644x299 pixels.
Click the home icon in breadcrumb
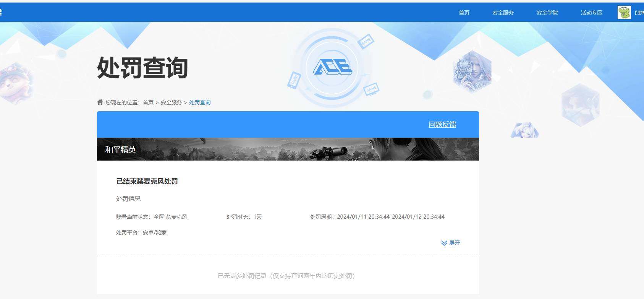pyautogui.click(x=100, y=102)
